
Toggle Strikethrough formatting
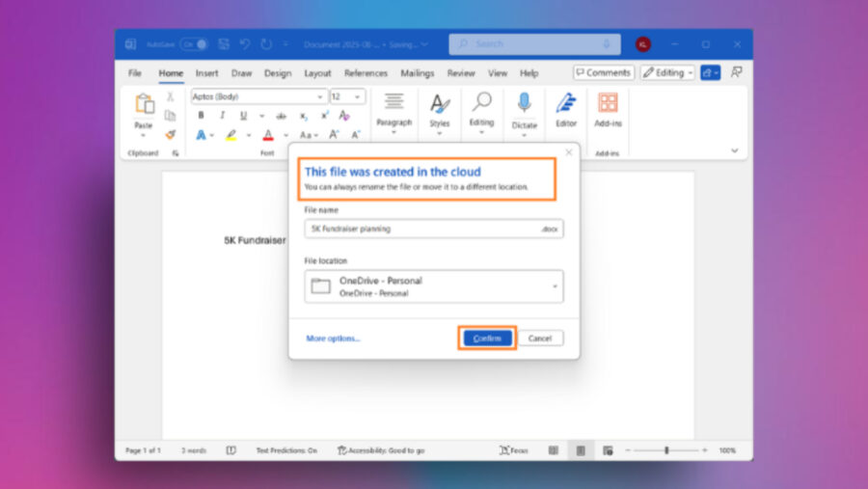click(282, 116)
